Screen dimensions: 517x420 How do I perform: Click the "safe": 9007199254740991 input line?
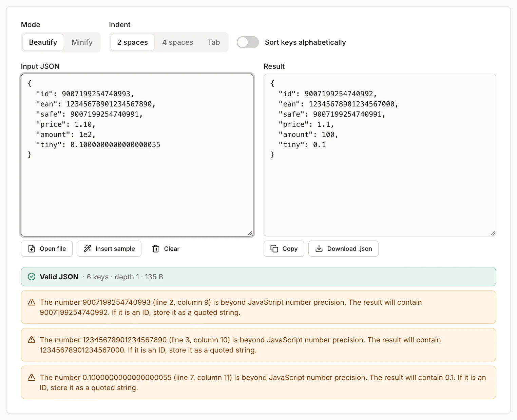[90, 114]
